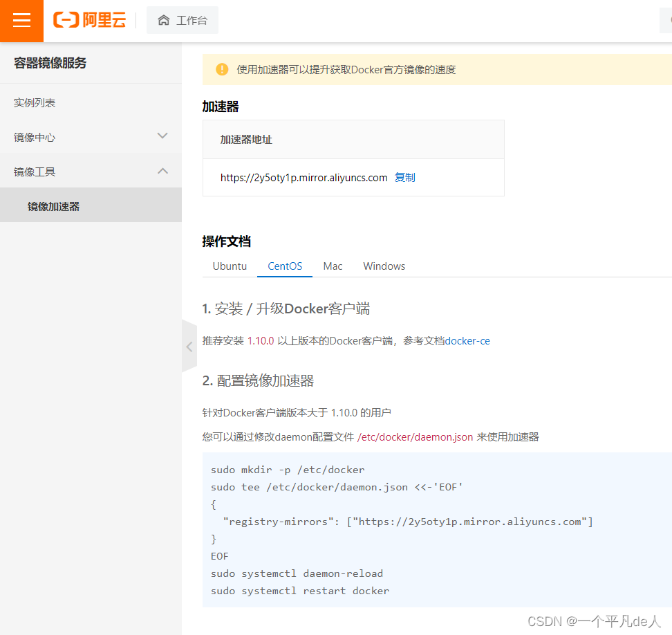Click the 1.10.0 version text
672x635 pixels.
click(261, 341)
